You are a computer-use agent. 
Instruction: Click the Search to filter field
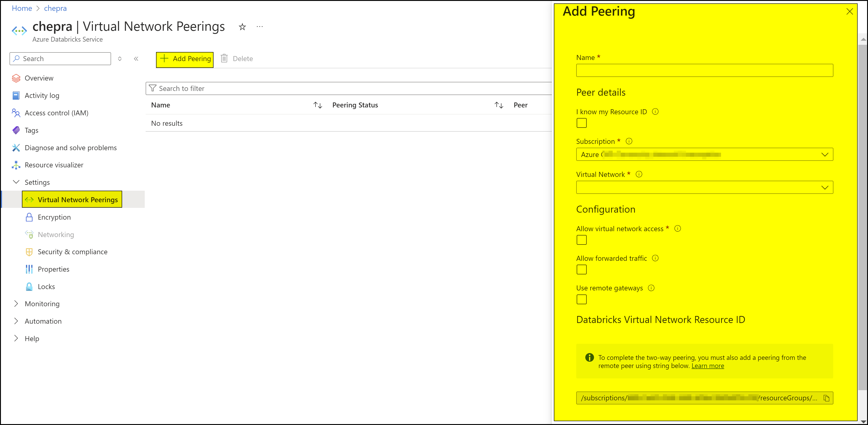[x=349, y=88]
